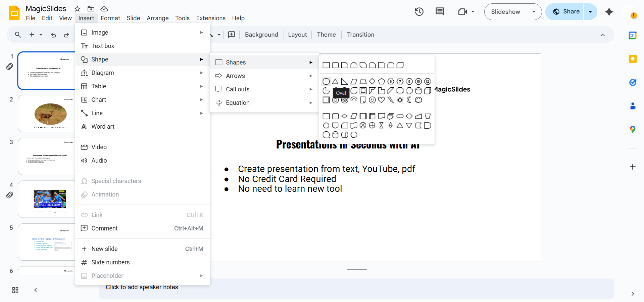Open the comment history panel
Image resolution: width=644 pixels, height=302 pixels.
(440, 12)
